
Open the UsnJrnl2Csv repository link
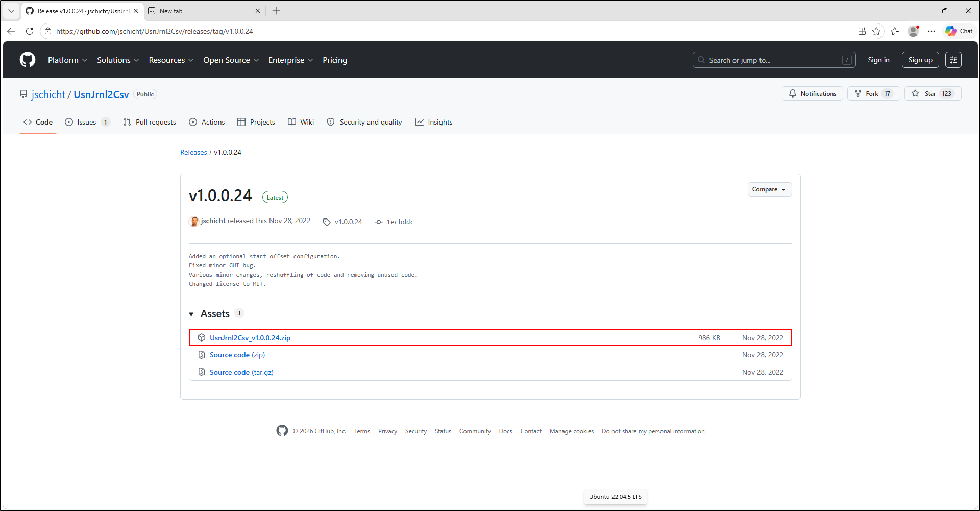pos(101,94)
